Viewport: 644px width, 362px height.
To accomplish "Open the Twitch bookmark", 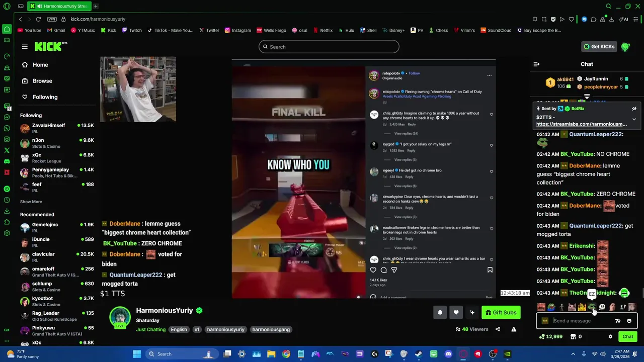I will (131, 30).
